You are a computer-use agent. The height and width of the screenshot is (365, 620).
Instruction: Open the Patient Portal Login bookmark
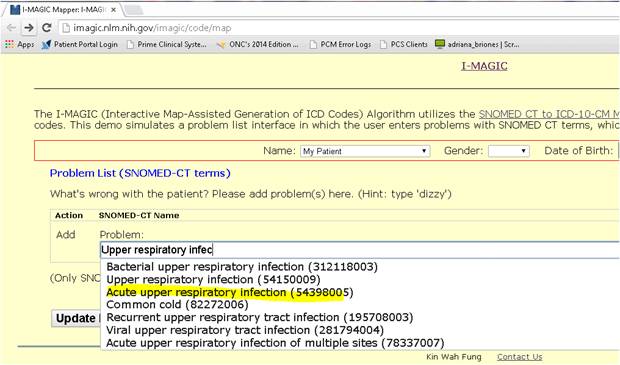pyautogui.click(x=80, y=44)
